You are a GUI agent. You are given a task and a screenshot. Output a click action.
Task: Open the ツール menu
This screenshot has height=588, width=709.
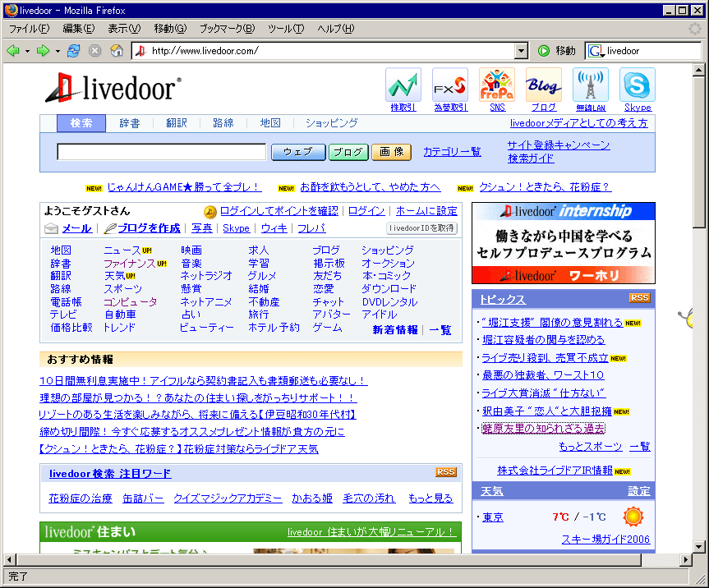(x=286, y=29)
